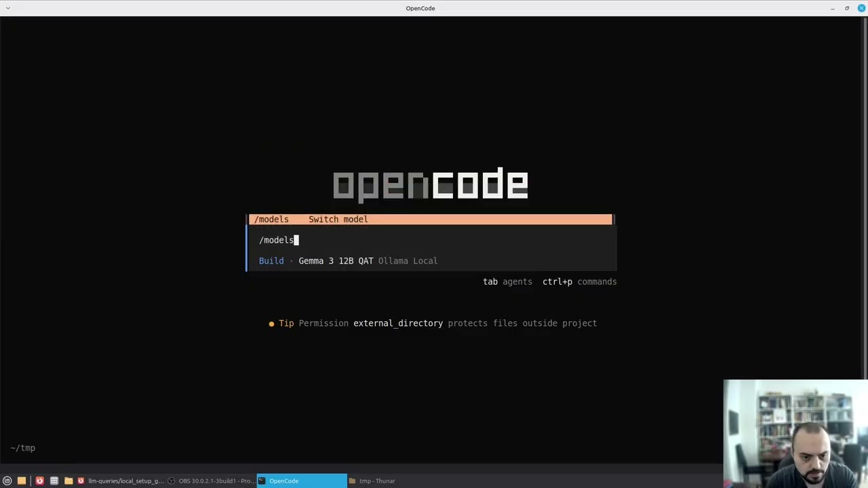Click the orange Tip bullet
This screenshot has width=868, height=488.
point(271,323)
